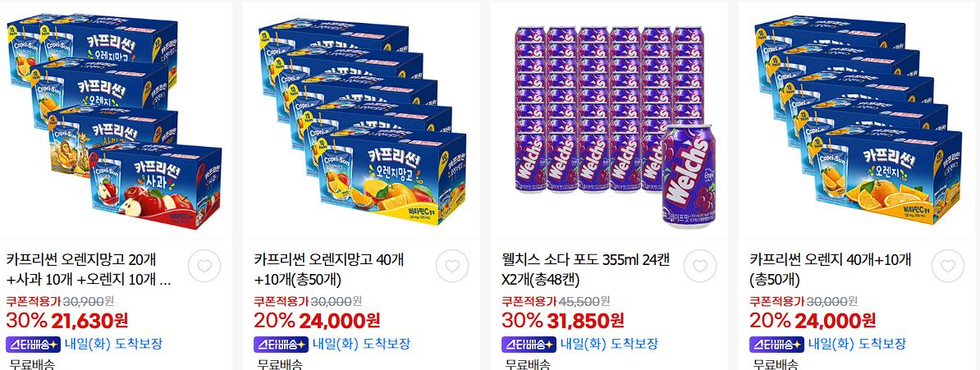Image resolution: width=980 pixels, height=370 pixels.
Task: Favorite the 카프리썬 오렌지 40개+10개 item heart
Action: pyautogui.click(x=947, y=266)
